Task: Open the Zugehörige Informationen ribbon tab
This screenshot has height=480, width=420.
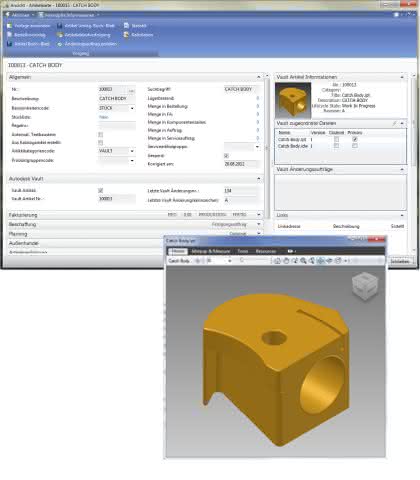Action: (68, 15)
